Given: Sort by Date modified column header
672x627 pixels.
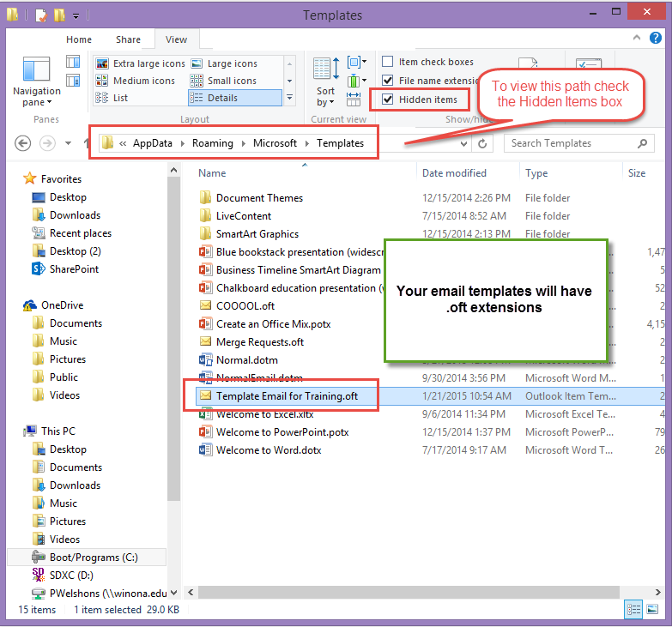Looking at the screenshot, I should click(454, 173).
